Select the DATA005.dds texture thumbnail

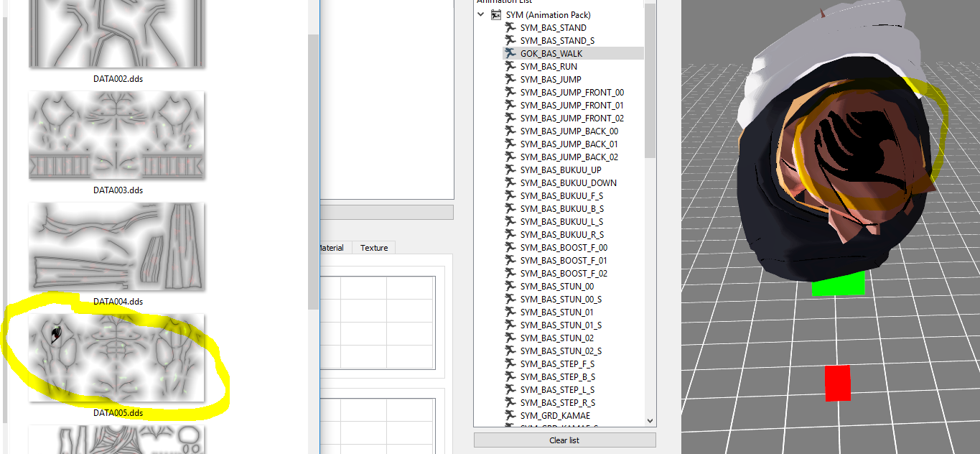point(117,358)
